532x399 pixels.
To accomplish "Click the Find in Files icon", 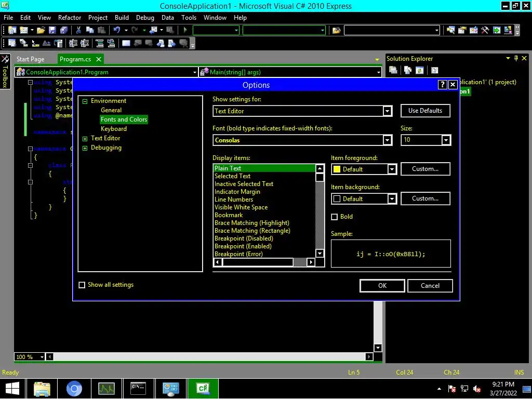I will point(336,30).
